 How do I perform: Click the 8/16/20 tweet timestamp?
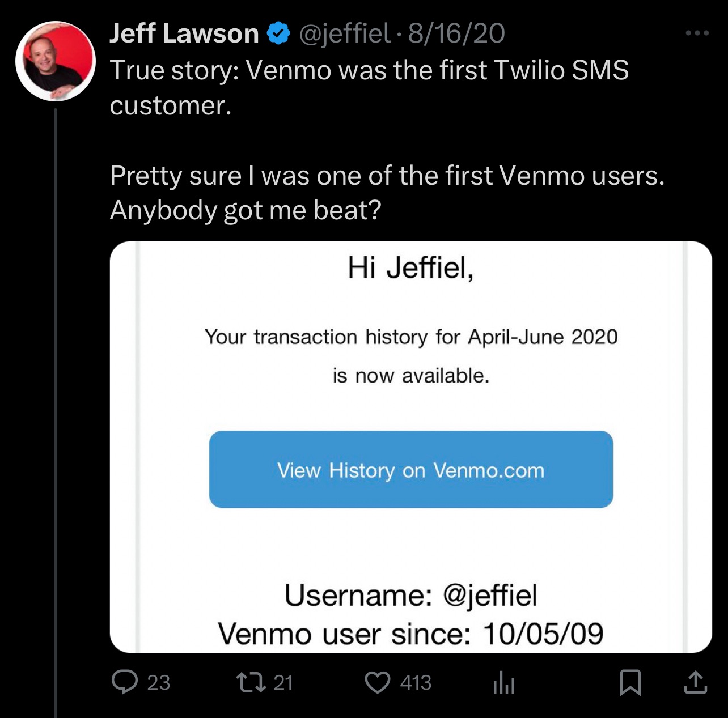pyautogui.click(x=456, y=33)
